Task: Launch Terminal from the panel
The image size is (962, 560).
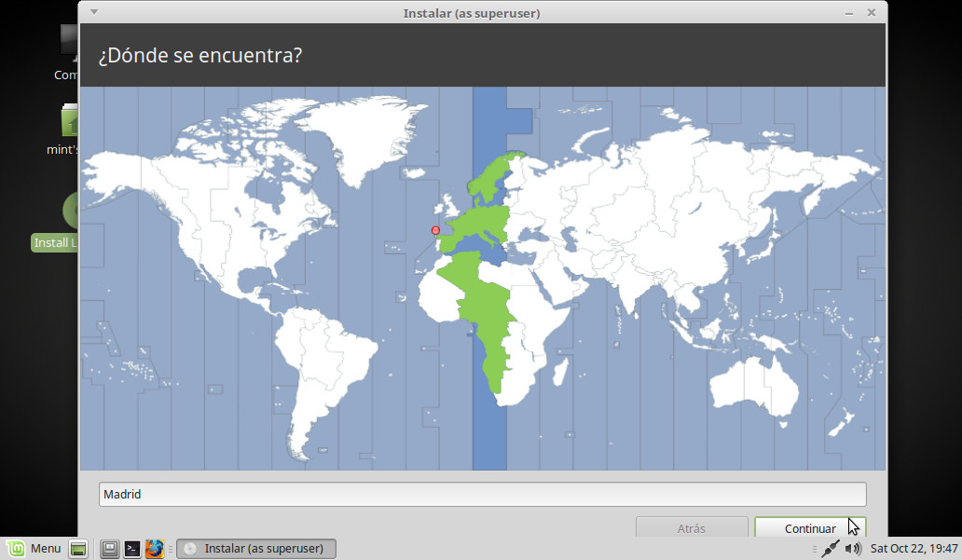Action: [132, 549]
